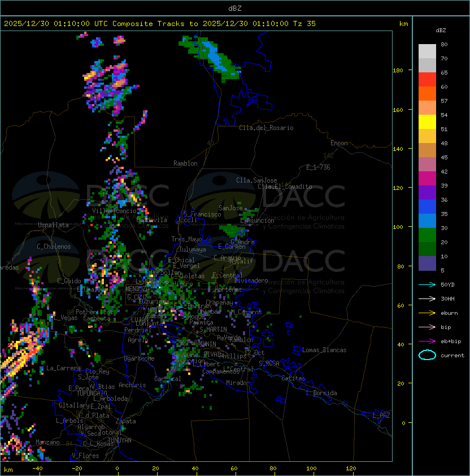This screenshot has height=476, width=470.
Task: Click the 'current' legend label
Action: coord(452,355)
